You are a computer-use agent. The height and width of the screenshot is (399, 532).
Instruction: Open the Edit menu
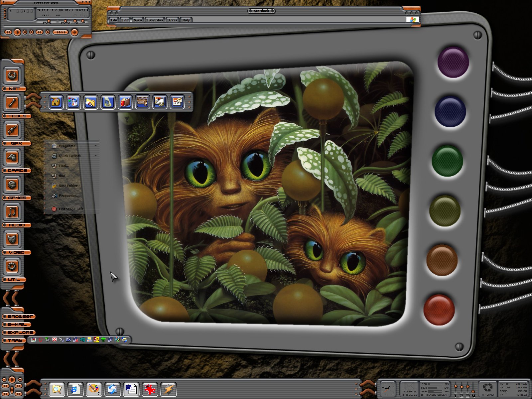pos(125,20)
